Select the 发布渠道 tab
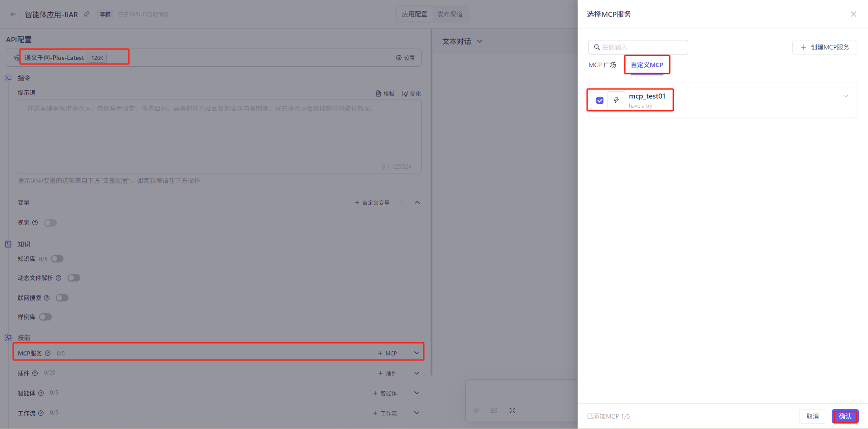868x429 pixels. click(450, 14)
